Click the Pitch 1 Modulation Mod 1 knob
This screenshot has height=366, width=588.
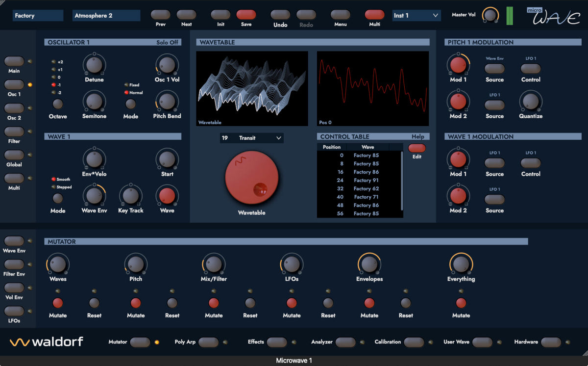[458, 64]
